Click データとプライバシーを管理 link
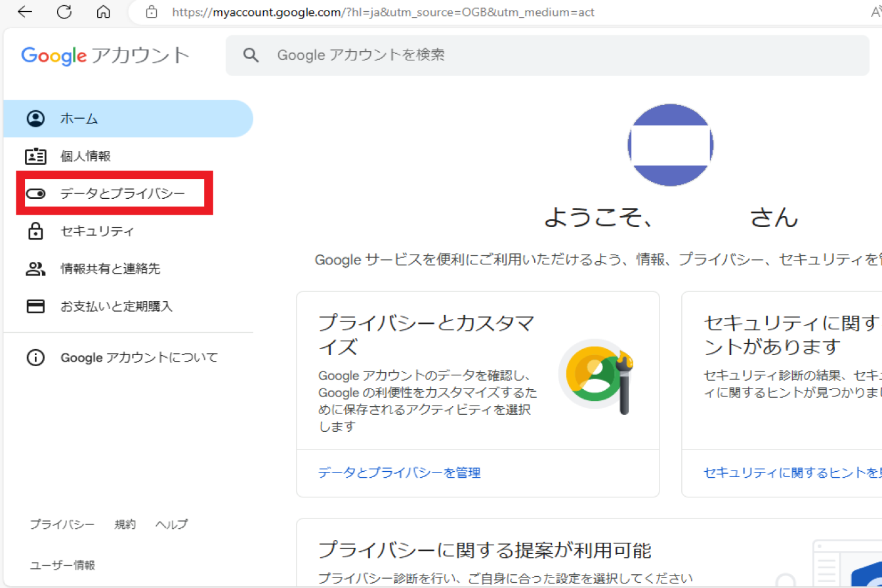The image size is (882, 588). tap(399, 472)
